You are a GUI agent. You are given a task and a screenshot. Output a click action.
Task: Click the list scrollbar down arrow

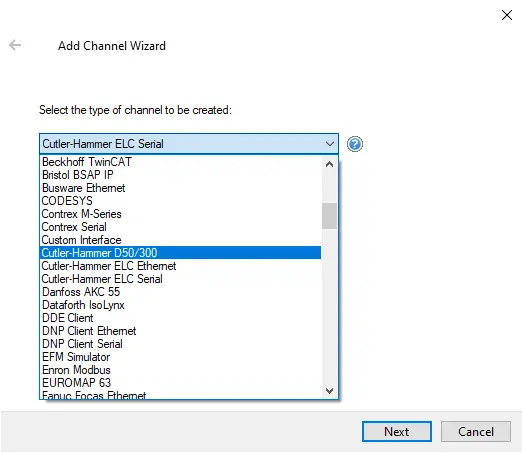[x=329, y=391]
